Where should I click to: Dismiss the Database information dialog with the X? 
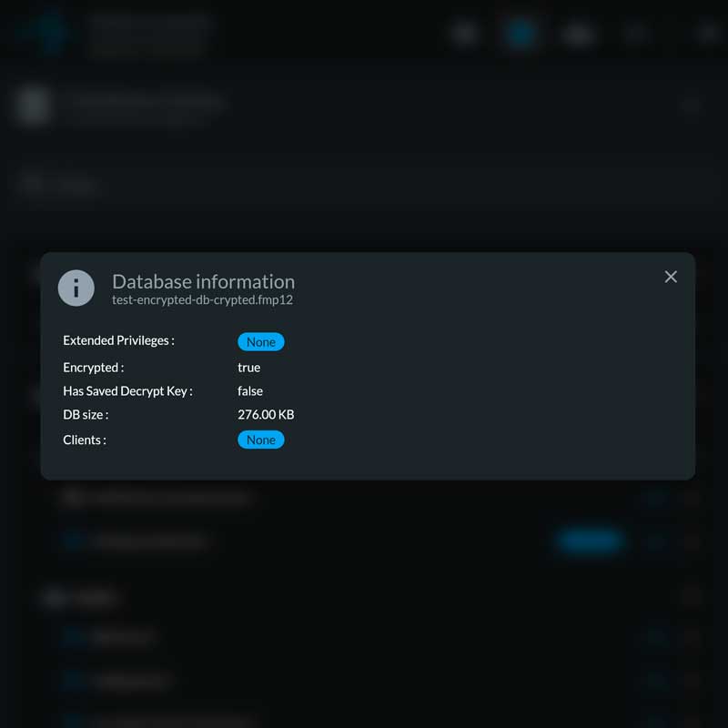tap(671, 277)
